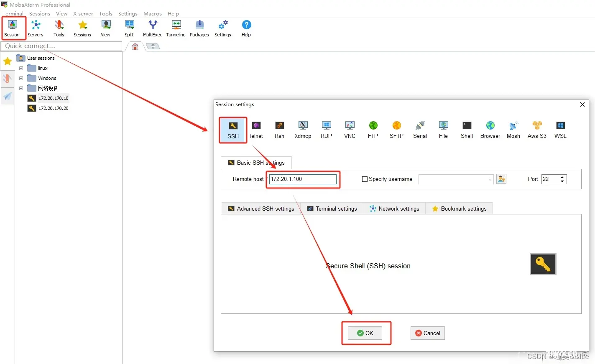Select the WSL session type
The image size is (595, 364).
(560, 130)
